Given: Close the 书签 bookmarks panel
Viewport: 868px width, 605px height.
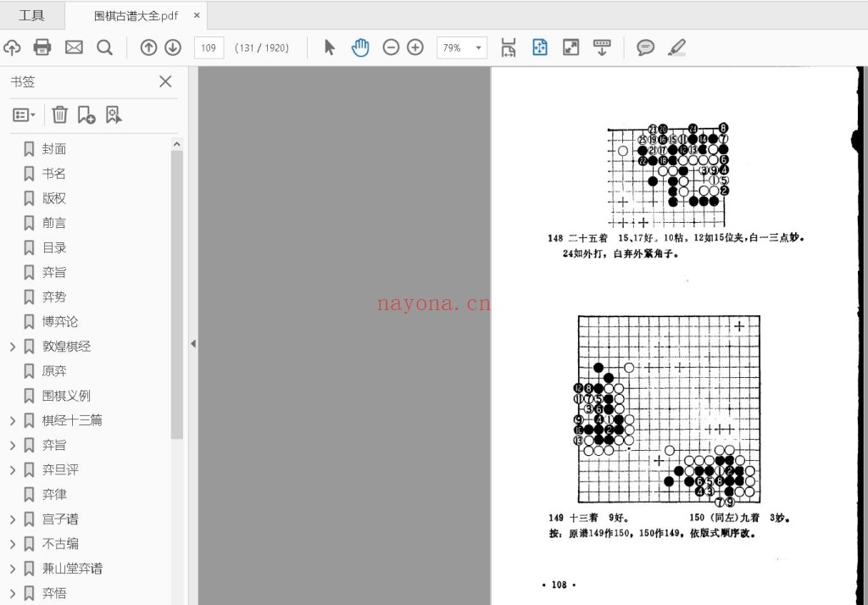Looking at the screenshot, I should click(165, 82).
